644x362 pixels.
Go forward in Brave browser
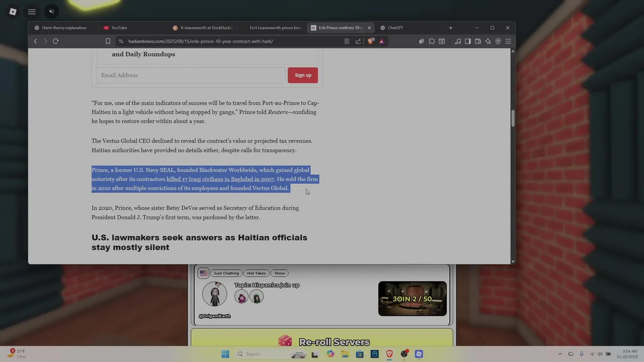(x=45, y=41)
